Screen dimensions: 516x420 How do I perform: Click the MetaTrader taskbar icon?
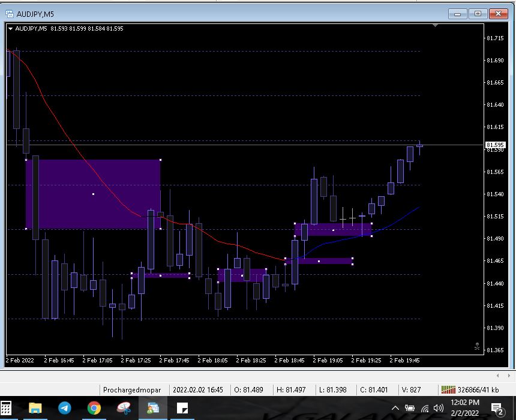pyautogui.click(x=153, y=408)
